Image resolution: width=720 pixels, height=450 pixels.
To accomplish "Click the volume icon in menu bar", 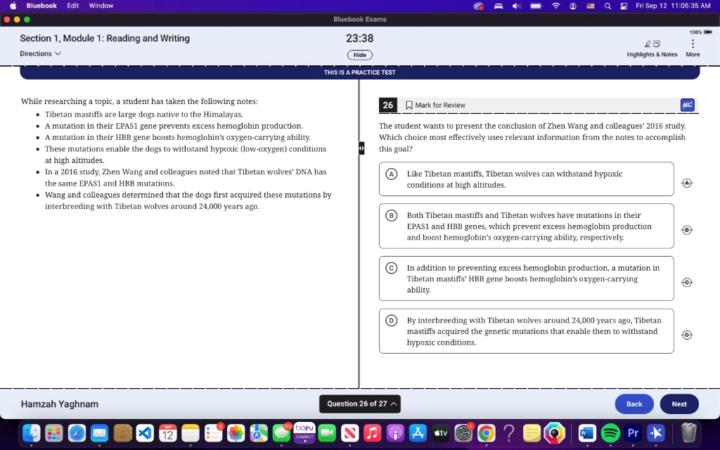I will (516, 6).
